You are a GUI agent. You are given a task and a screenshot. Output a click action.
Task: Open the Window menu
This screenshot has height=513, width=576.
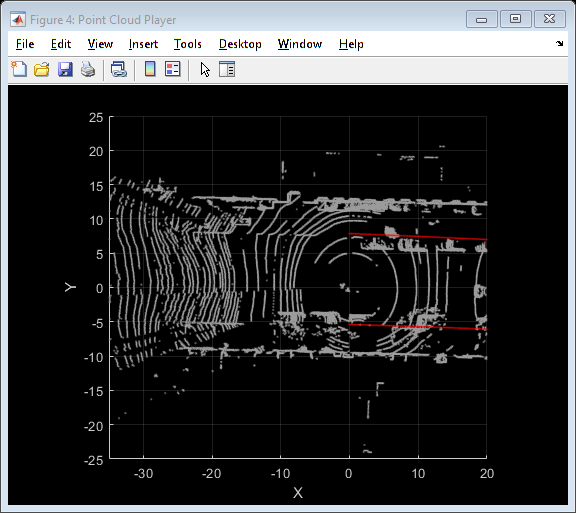click(300, 44)
